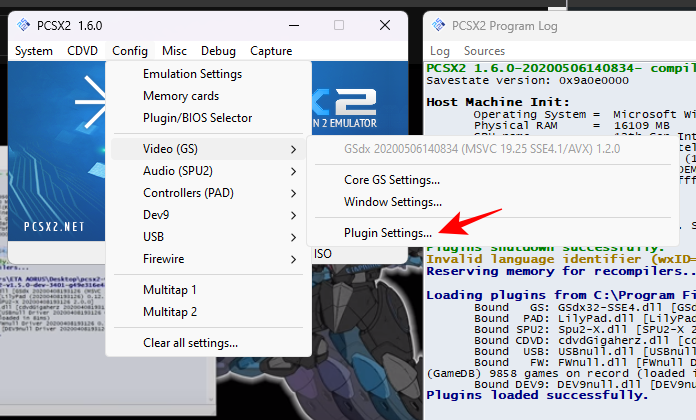
Task: Expand the Firewire submenu arrow
Action: tap(293, 259)
